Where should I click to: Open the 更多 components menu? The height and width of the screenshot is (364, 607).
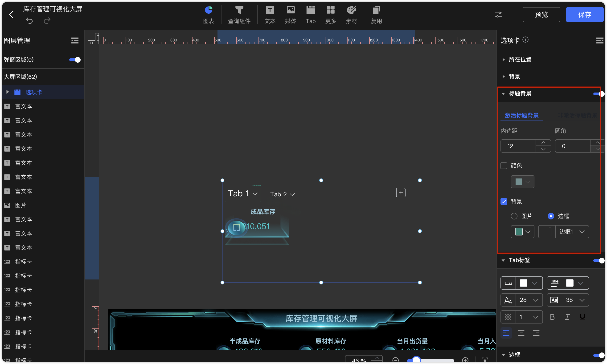tap(331, 15)
